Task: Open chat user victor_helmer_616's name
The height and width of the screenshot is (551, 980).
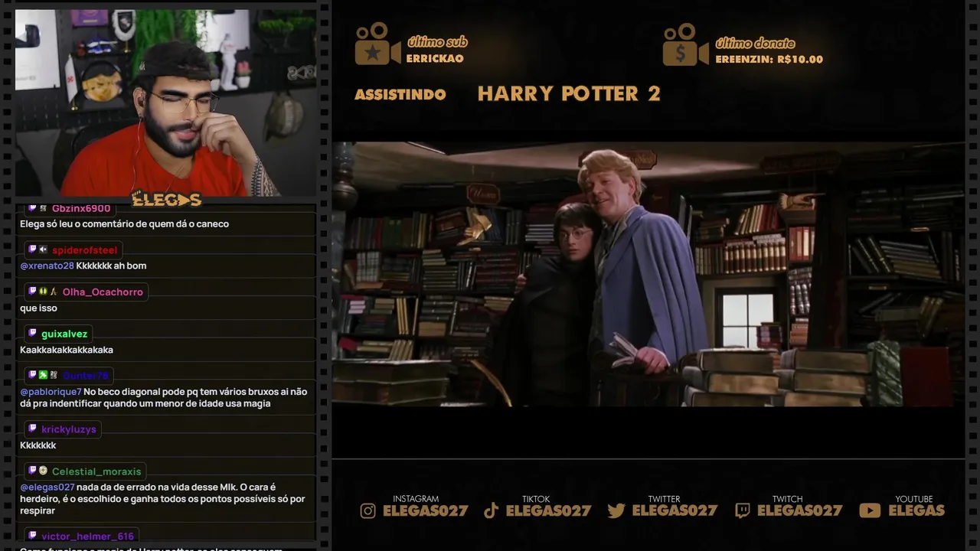Action: (88, 536)
